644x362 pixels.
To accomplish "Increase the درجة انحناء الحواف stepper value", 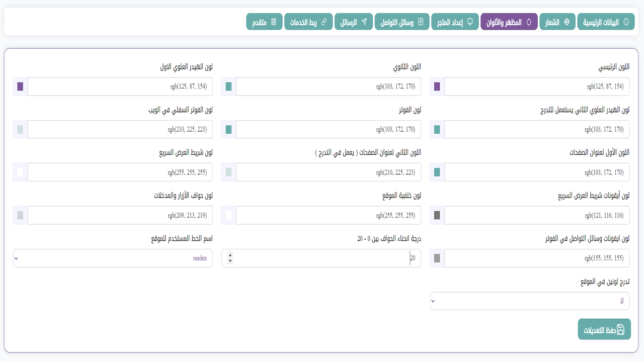I will pos(230,255).
